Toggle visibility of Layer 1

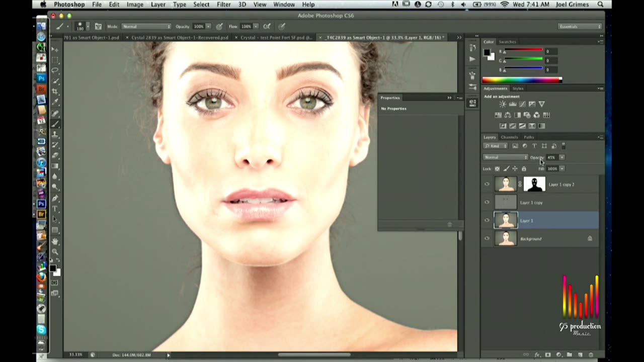487,221
